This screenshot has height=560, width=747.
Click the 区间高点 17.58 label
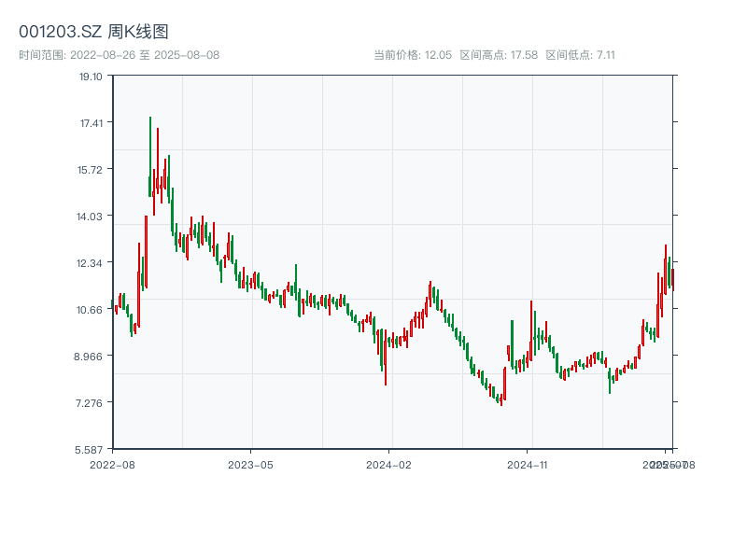pyautogui.click(x=499, y=55)
